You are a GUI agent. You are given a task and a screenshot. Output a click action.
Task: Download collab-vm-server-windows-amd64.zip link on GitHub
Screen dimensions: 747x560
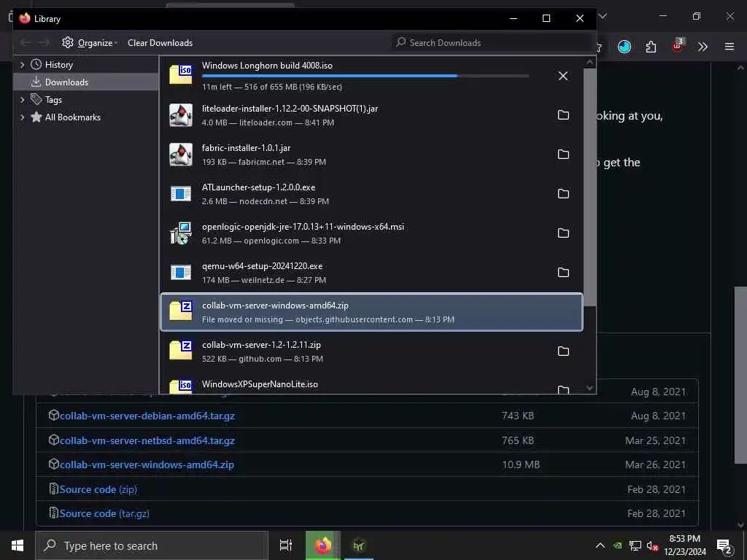(x=147, y=464)
